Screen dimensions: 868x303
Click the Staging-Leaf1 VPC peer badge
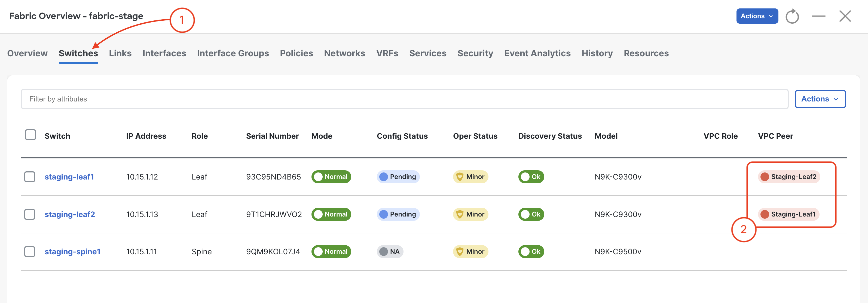click(788, 214)
